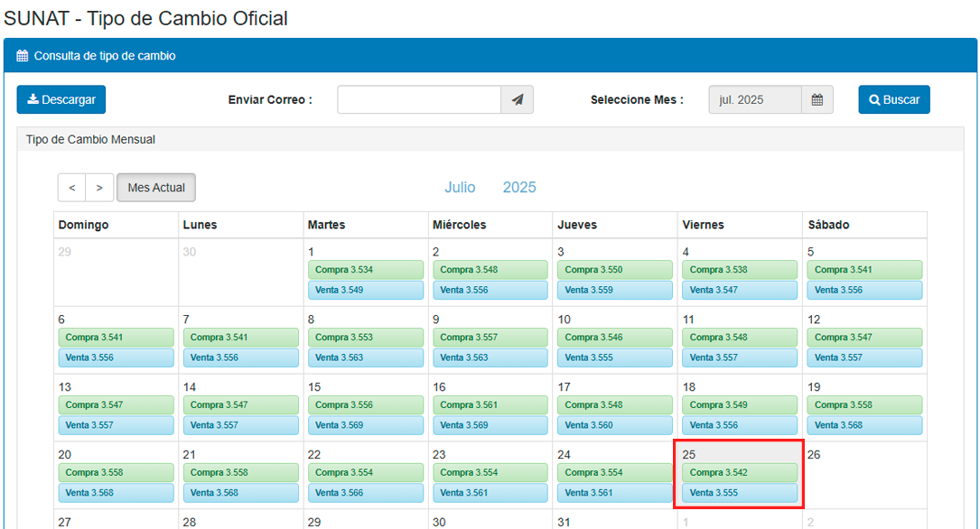The height and width of the screenshot is (529, 980).
Task: Select Venta 3.566 on July 22
Action: pyautogui.click(x=366, y=492)
